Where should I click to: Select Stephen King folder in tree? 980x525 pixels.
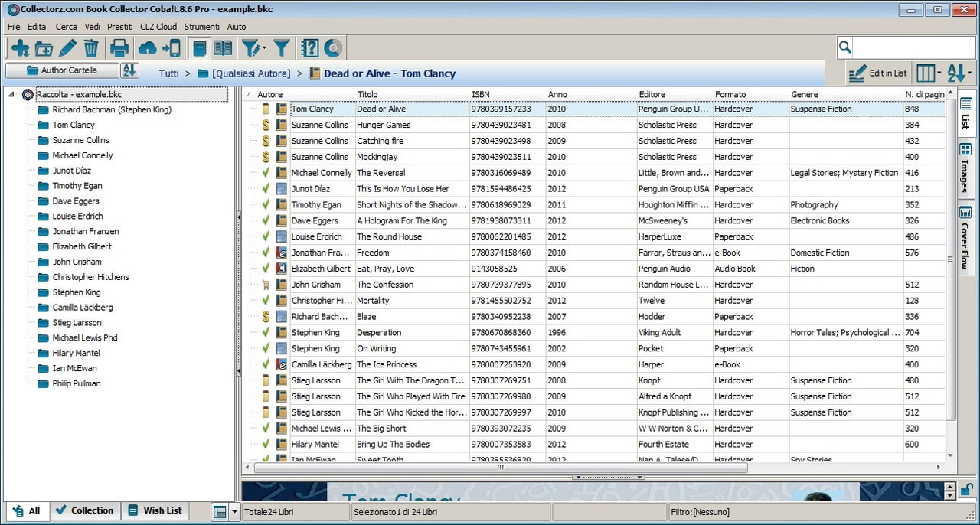click(77, 292)
